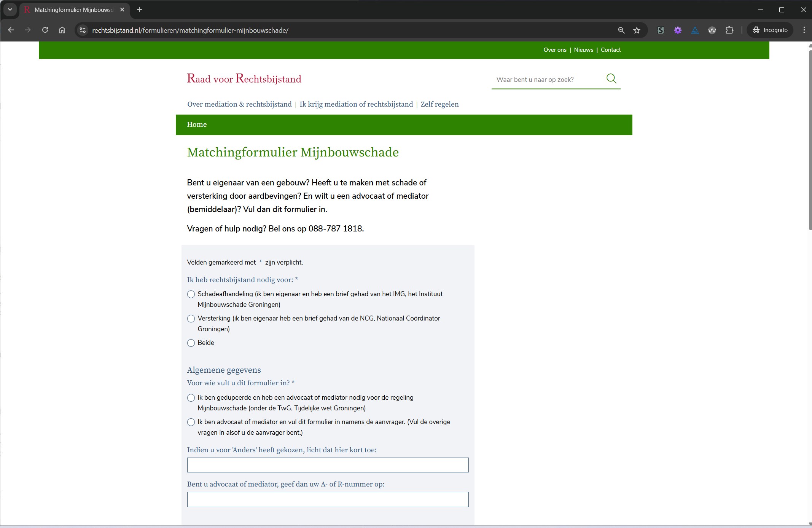812x528 pixels.
Task: Click the 'Anders' explanation text field
Action: [328, 465]
